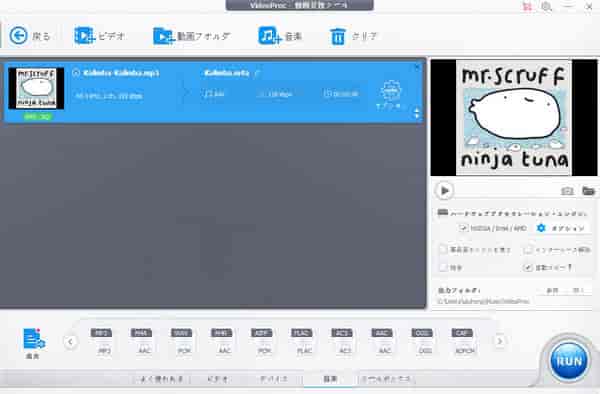Switch to the ツールボックス toolbox tab
Viewport: 600px width, 394px height.
(x=386, y=379)
